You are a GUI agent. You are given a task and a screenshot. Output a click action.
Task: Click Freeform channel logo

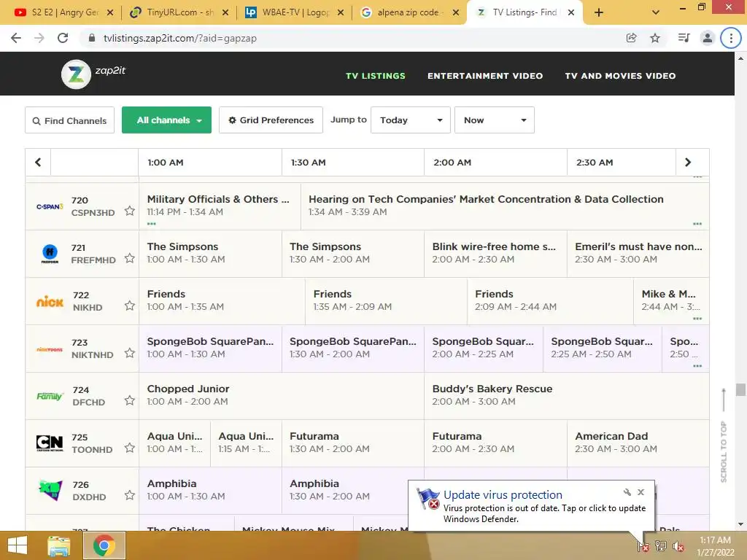[x=50, y=254]
